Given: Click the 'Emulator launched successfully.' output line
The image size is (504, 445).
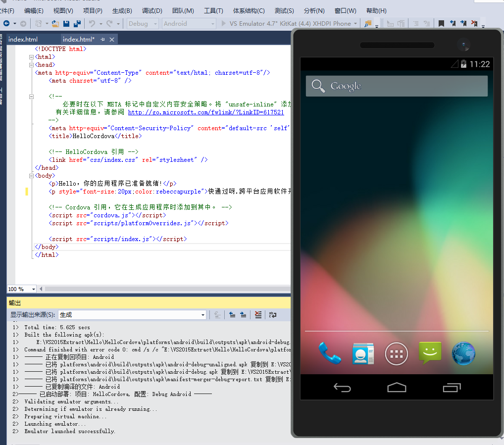Looking at the screenshot, I should tap(70, 431).
